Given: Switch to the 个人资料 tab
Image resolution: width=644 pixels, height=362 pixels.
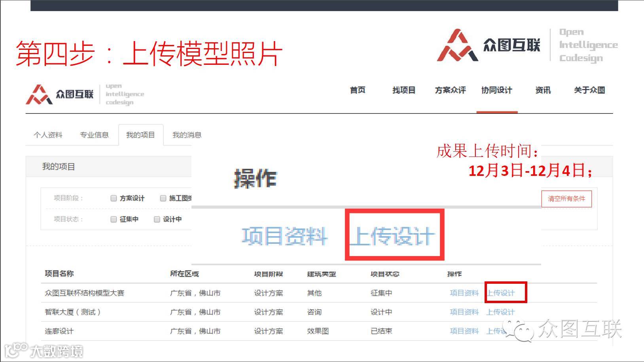Looking at the screenshot, I should click(48, 135).
